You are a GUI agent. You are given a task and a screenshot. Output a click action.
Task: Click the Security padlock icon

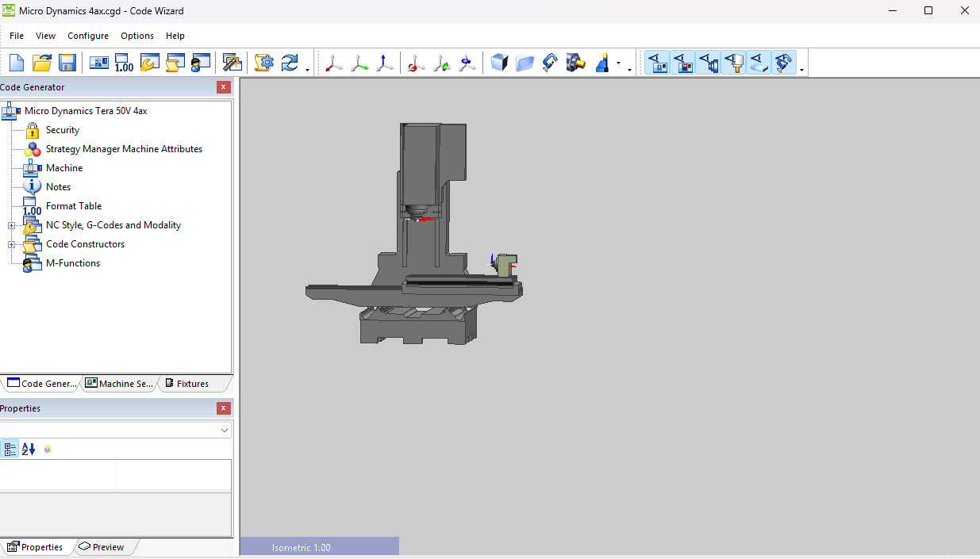click(x=33, y=129)
